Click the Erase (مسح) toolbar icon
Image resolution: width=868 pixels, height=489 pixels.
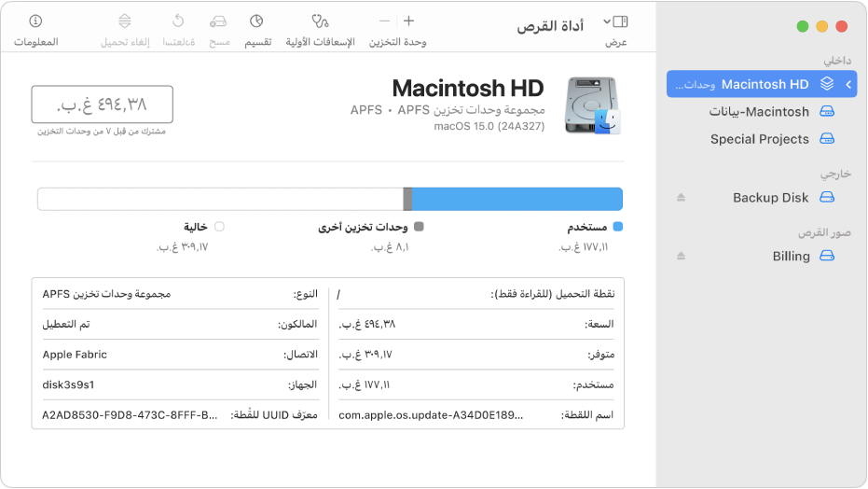pyautogui.click(x=218, y=21)
